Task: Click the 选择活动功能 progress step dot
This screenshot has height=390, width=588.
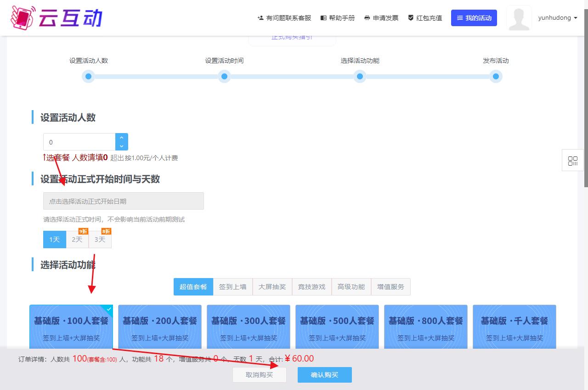Action: (x=360, y=76)
